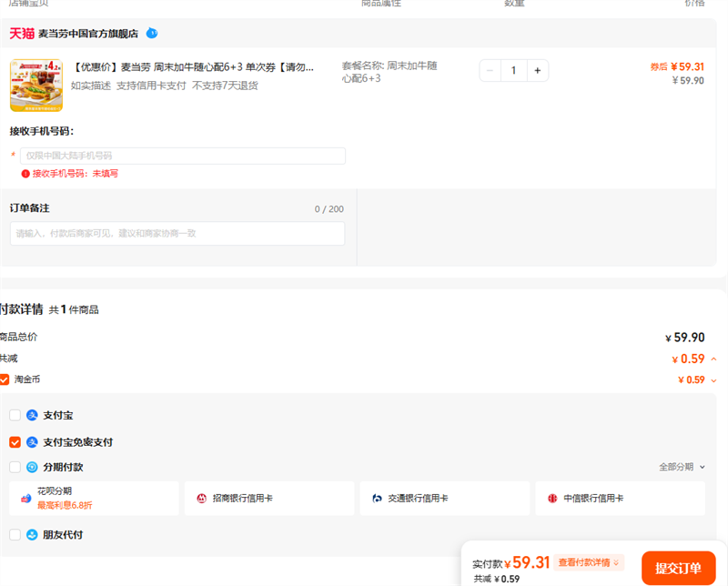Submit the order with 提交订单
Screen dimensions: 728x586
click(678, 568)
